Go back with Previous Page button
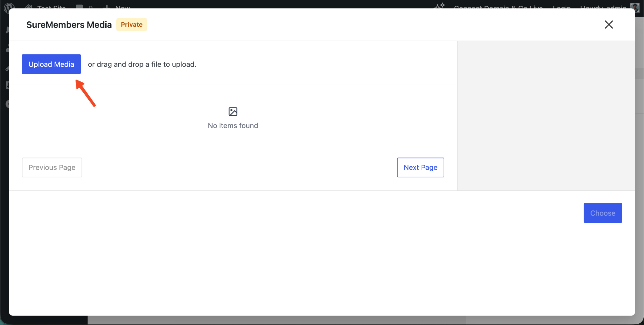Screen dimensions: 644x325 pos(52,168)
